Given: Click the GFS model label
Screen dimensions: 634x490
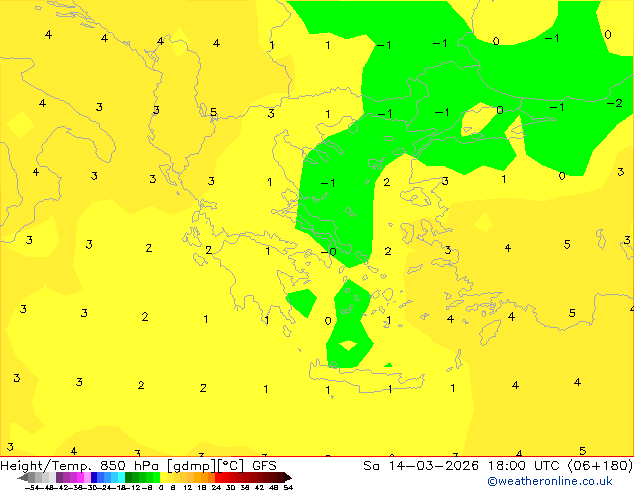Looking at the screenshot, I should tap(264, 466).
